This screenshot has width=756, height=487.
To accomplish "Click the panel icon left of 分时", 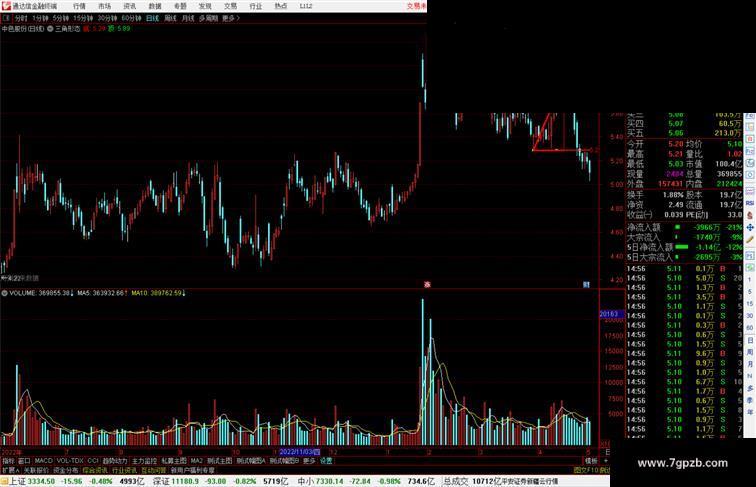I will (7, 18).
